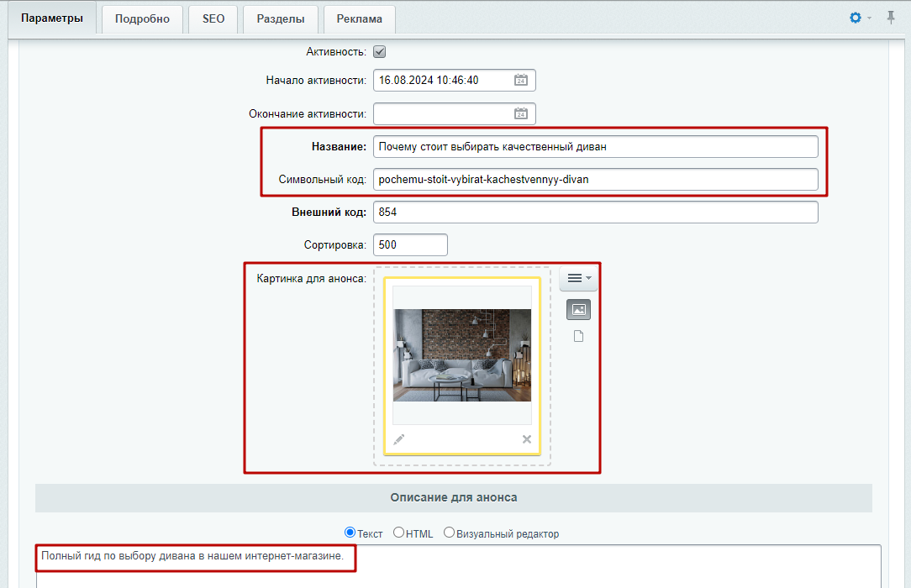
Task: Click the pin icon at top right
Action: (891, 18)
